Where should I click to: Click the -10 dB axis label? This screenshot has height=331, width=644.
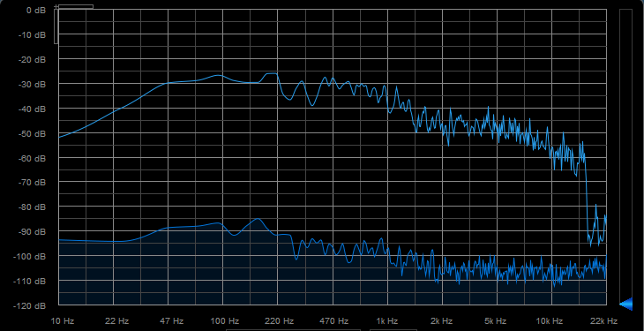click(33, 35)
